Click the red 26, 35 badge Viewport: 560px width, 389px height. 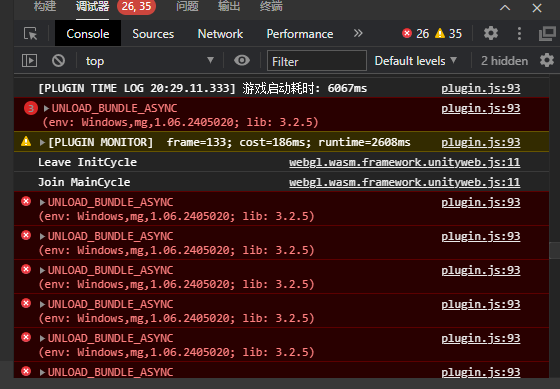point(136,6)
